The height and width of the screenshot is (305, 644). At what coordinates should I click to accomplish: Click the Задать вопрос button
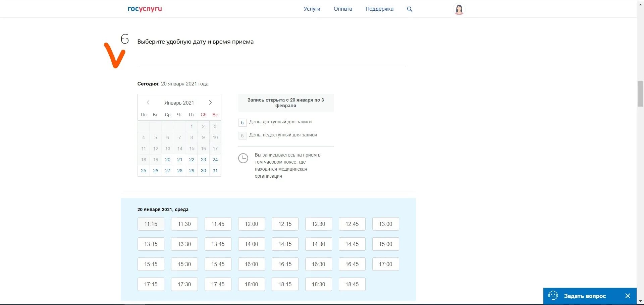pyautogui.click(x=590, y=296)
